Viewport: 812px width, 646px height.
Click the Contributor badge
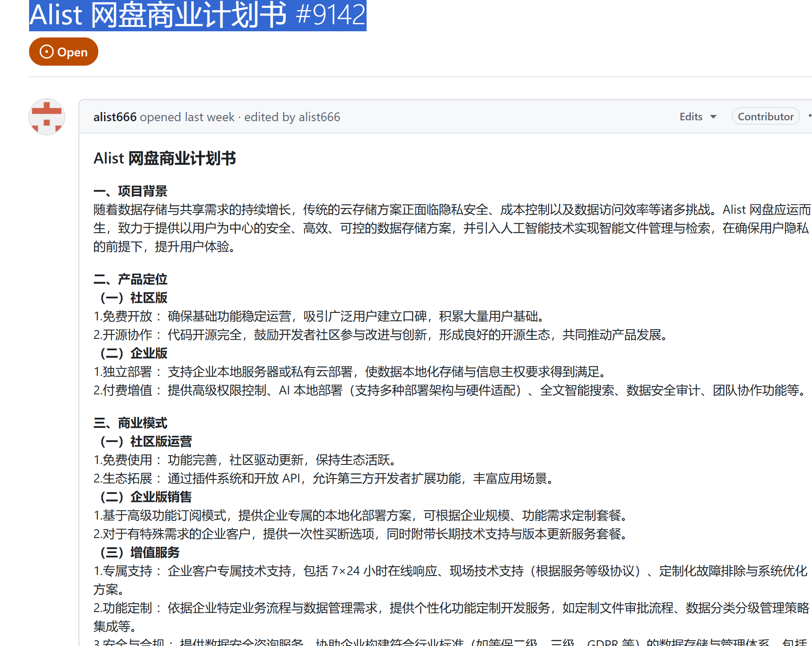click(x=766, y=116)
